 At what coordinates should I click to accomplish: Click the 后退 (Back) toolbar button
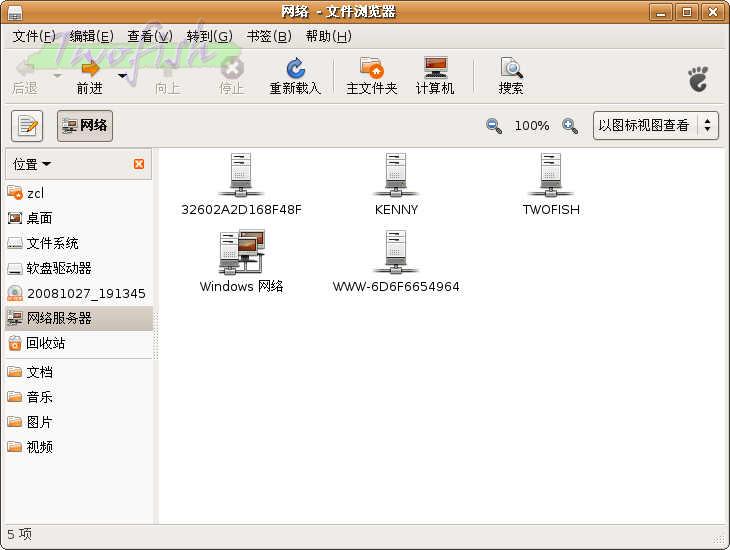[25, 77]
